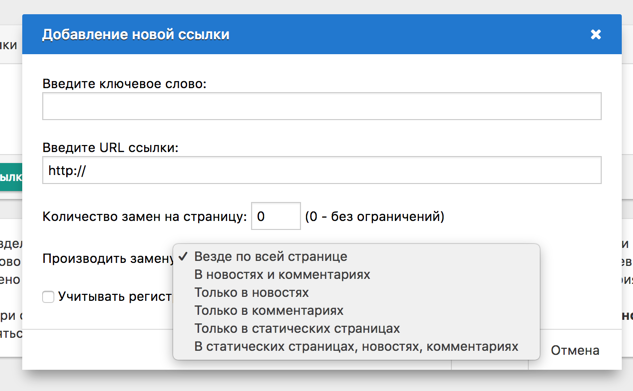
Task: Choose Везде по всей странице option
Action: (356, 257)
